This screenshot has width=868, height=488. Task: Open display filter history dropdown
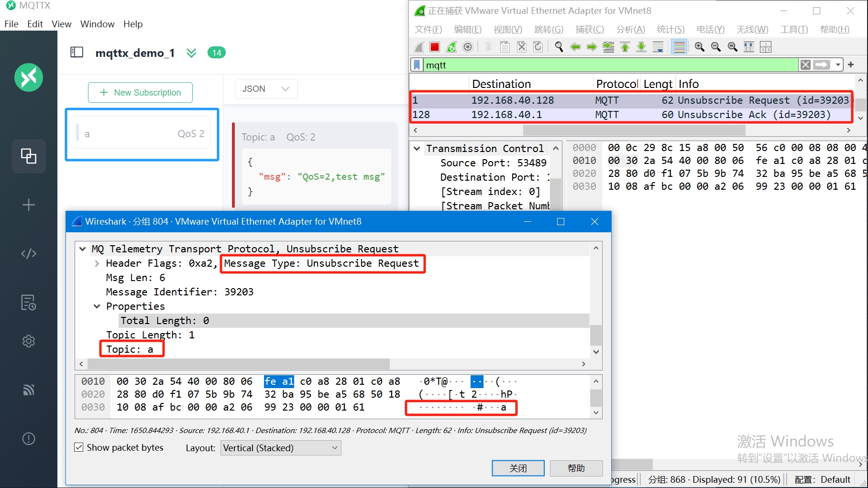coord(838,65)
